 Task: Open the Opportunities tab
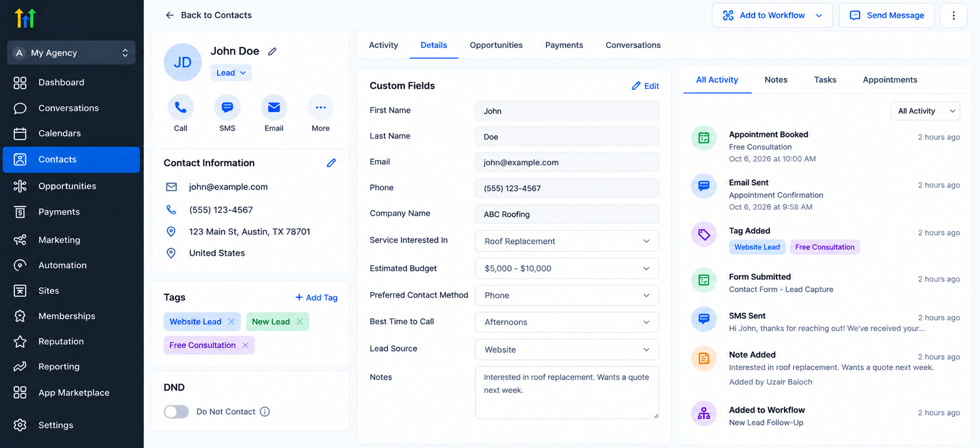(496, 45)
